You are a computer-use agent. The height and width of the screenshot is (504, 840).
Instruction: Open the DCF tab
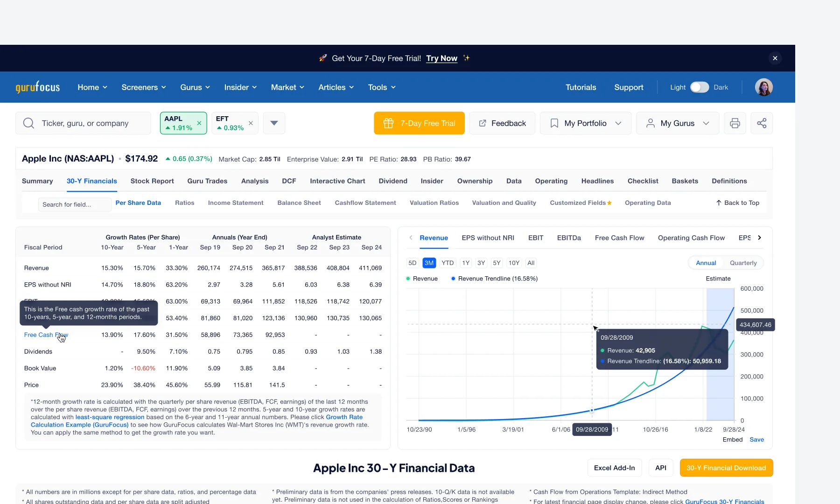click(289, 181)
